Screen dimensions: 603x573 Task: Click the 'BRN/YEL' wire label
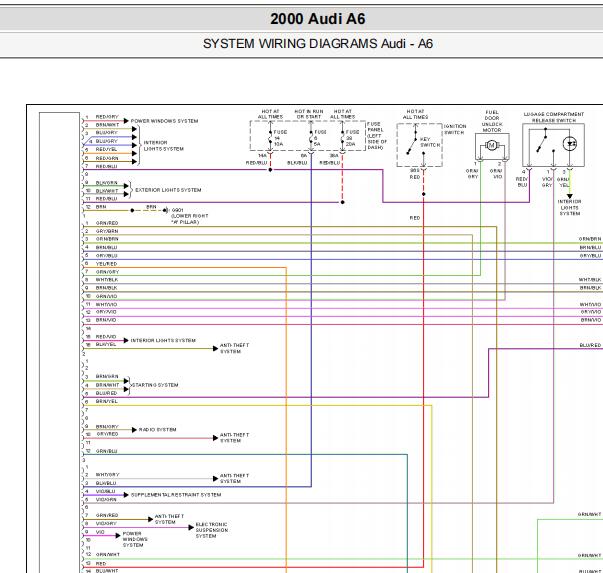pyautogui.click(x=107, y=401)
